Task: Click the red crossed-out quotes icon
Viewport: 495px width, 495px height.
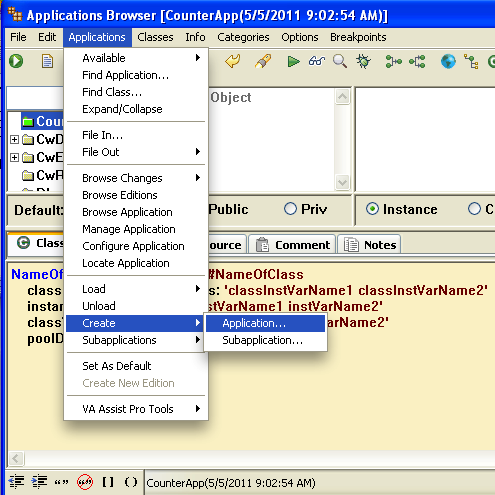Action: 85,482
